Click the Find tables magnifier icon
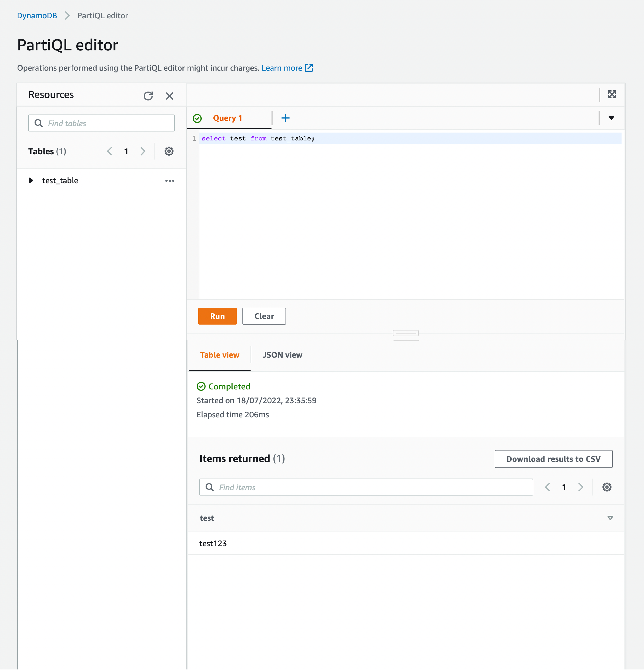This screenshot has height=670, width=644. (x=39, y=123)
